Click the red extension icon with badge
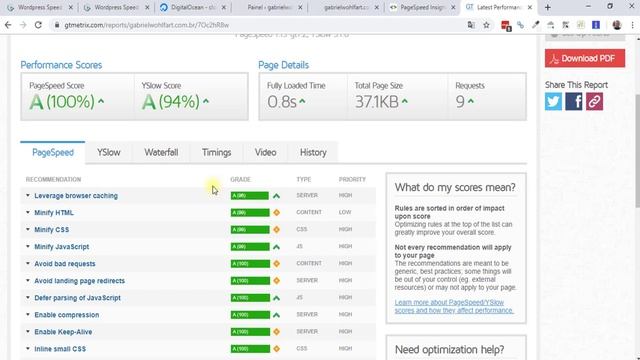 tap(506, 25)
